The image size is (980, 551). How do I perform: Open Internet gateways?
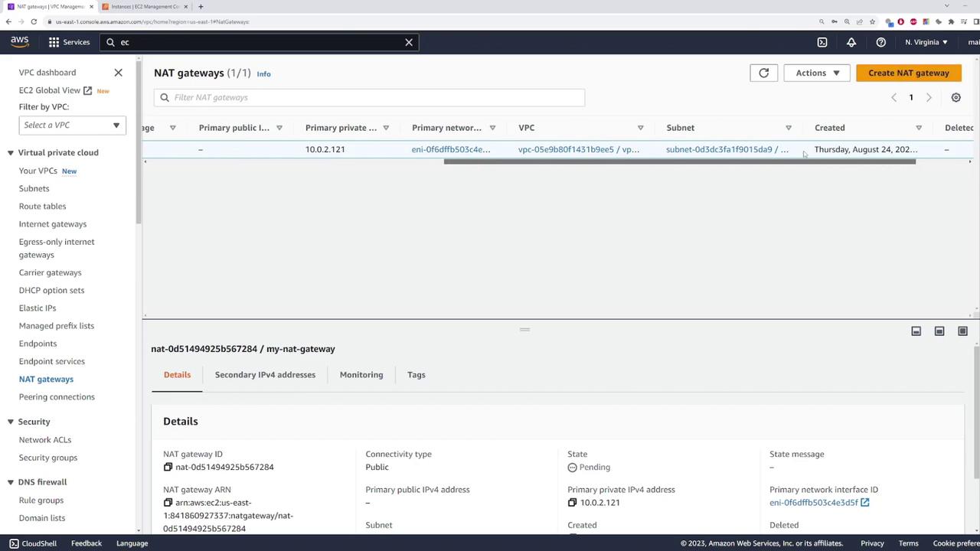[x=53, y=224]
